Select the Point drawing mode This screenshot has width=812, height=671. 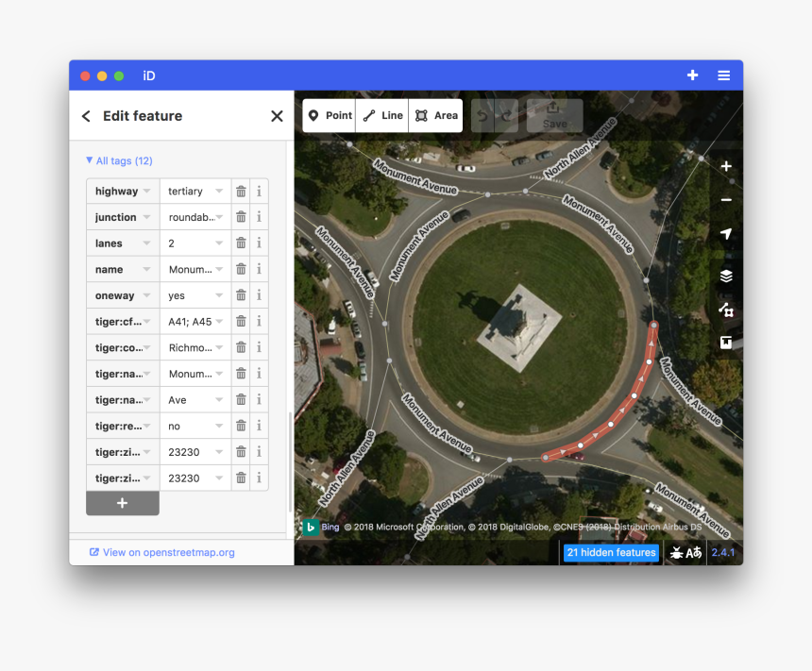[329, 116]
